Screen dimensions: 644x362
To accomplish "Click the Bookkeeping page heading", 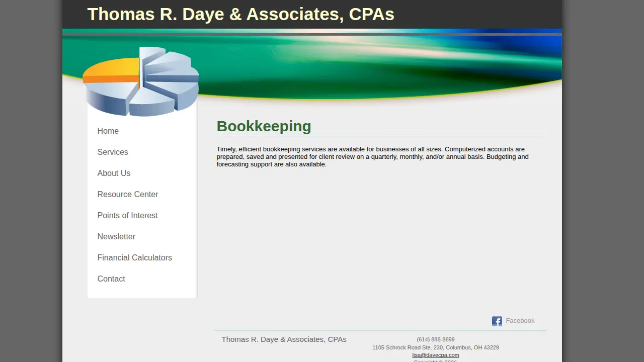I will (264, 126).
